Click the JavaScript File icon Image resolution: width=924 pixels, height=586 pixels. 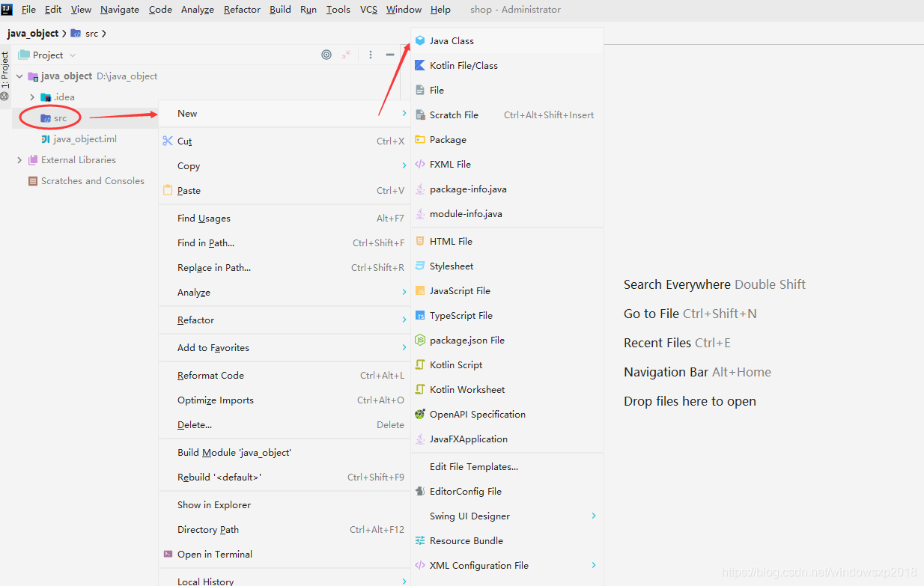[x=420, y=291]
